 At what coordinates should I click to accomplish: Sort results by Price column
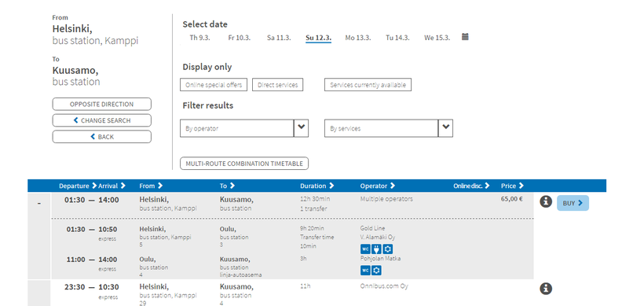coord(512,186)
